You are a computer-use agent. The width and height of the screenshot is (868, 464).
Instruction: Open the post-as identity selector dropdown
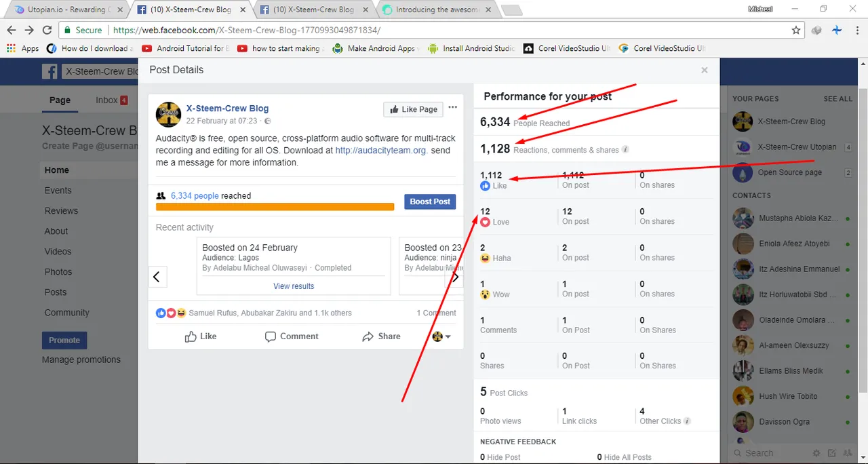[x=441, y=336]
